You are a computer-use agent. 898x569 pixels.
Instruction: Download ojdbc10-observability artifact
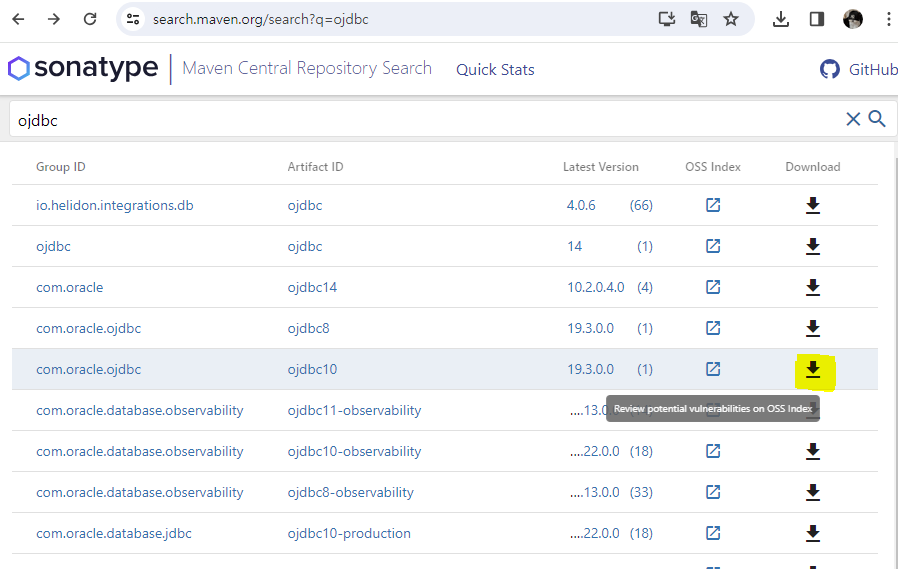pyautogui.click(x=813, y=451)
